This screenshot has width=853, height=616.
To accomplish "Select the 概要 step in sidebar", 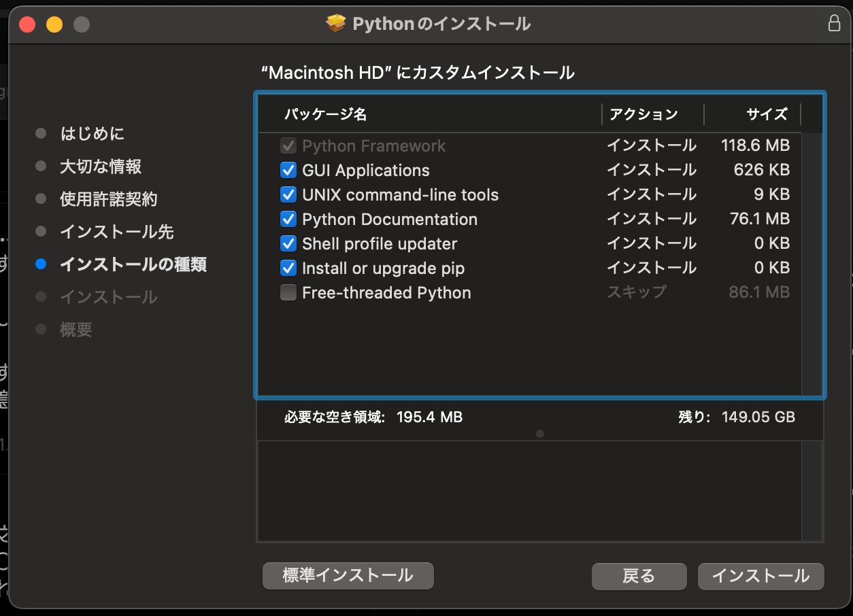I will [76, 330].
